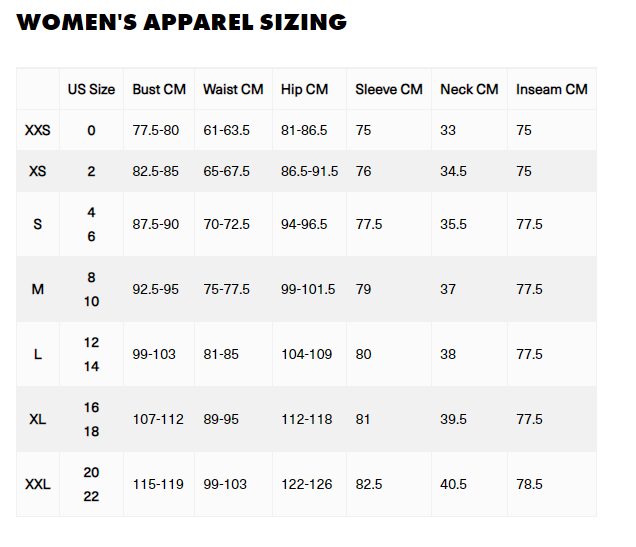The height and width of the screenshot is (547, 636).
Task: Click the Hip CM column header
Action: 304,90
